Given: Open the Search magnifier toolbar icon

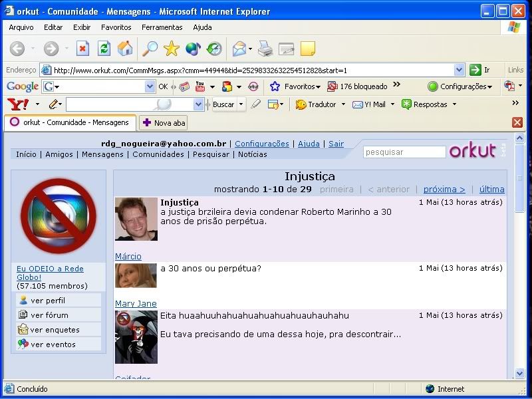Looking at the screenshot, I should tap(150, 49).
